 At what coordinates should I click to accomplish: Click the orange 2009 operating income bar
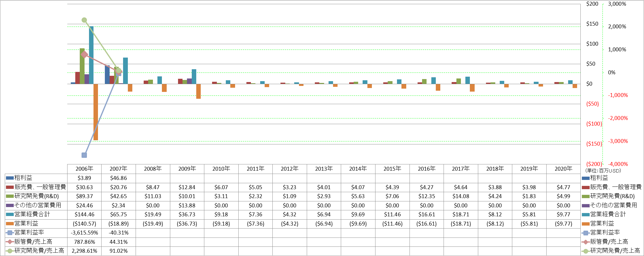pos(198,91)
